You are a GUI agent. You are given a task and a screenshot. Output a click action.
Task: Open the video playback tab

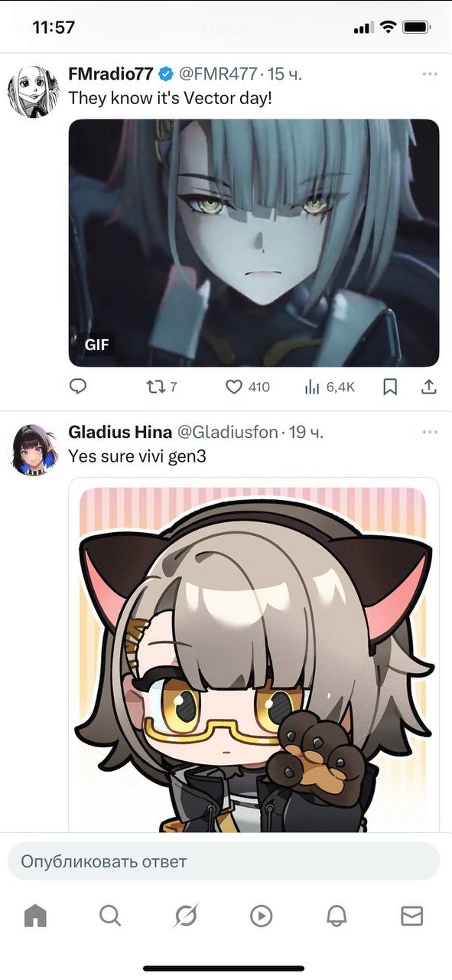262,916
